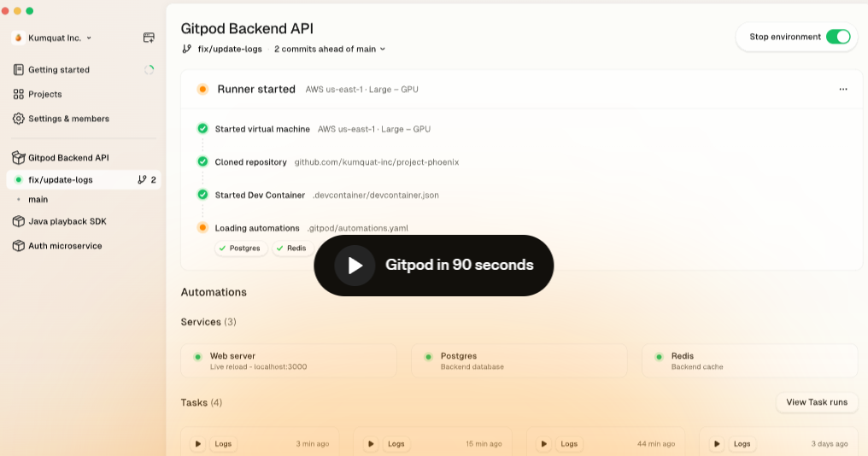Open Logs for task from 3 min ago
Viewport: 868px width, 456px height.
click(x=223, y=444)
